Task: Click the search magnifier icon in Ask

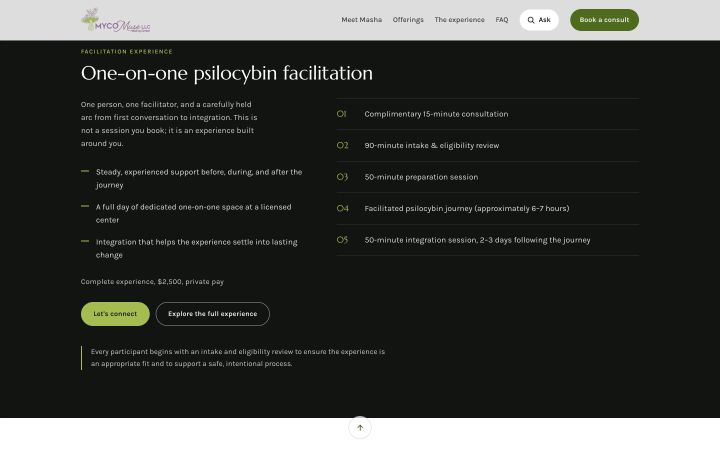Action: (x=531, y=20)
